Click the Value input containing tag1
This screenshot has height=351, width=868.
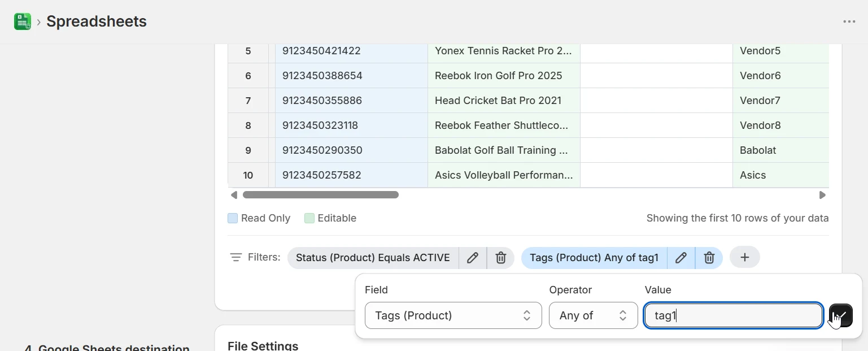click(733, 315)
